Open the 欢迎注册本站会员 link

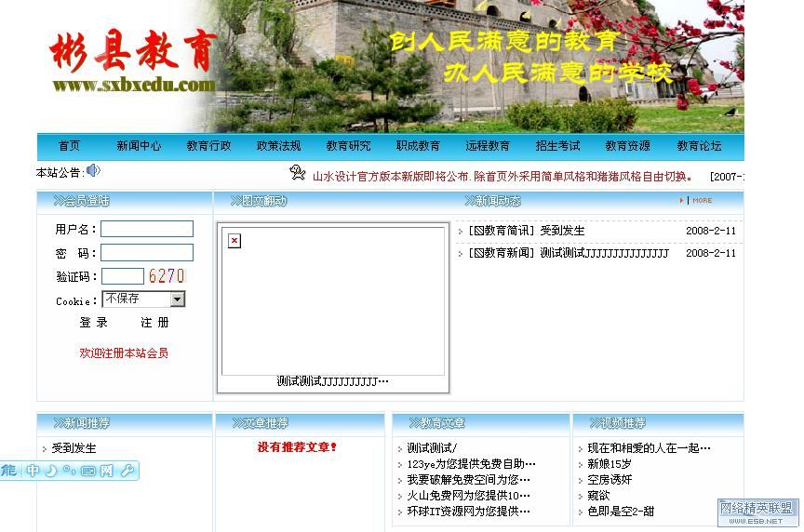click(124, 352)
